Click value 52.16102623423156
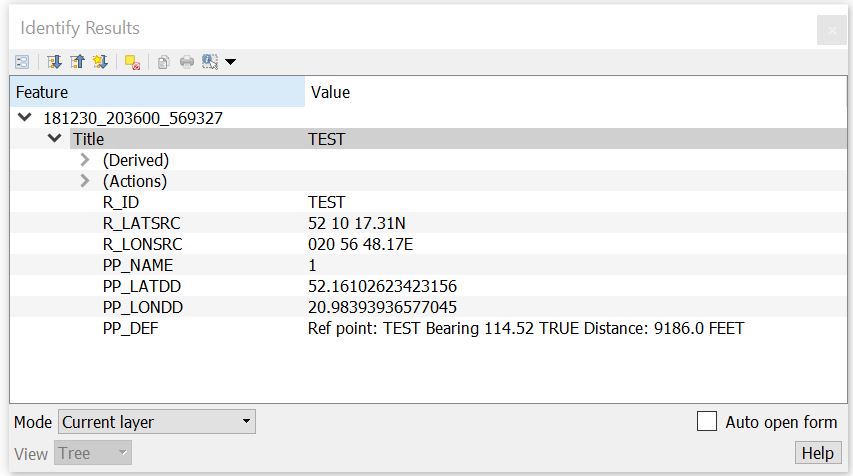Screen dimensions: 853x476 coord(382,286)
